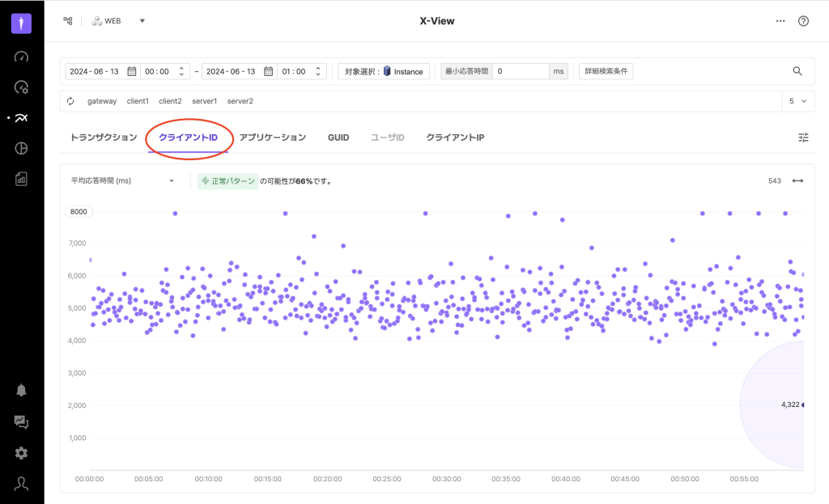Expand the instance count dropdown showing 5
Viewport: 829px width, 504px height.
[x=797, y=101]
